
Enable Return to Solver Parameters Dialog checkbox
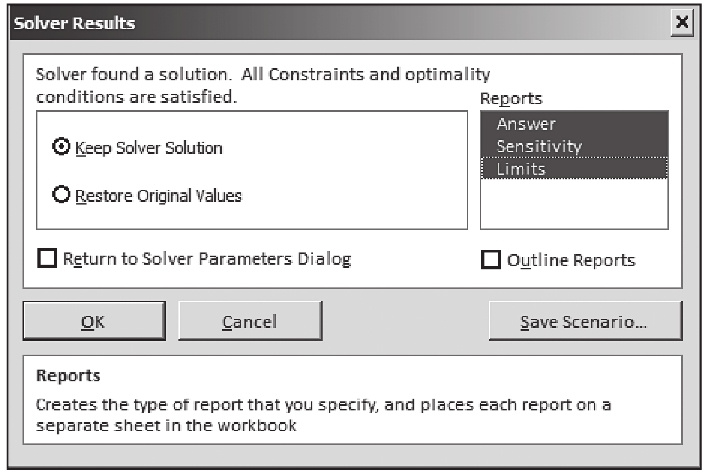pos(47,259)
